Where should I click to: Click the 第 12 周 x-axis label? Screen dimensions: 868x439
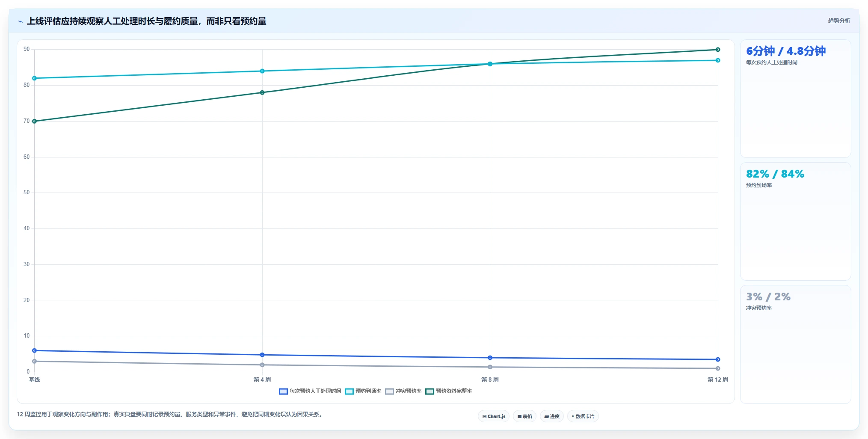click(718, 380)
